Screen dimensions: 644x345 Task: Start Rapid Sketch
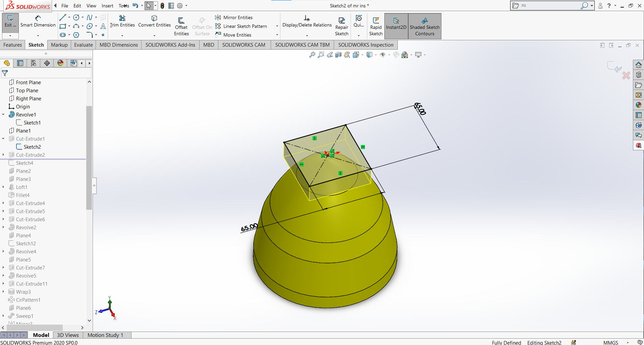(376, 26)
